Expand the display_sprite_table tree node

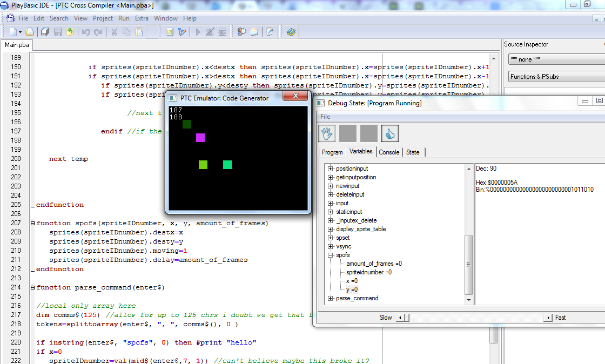coord(330,229)
